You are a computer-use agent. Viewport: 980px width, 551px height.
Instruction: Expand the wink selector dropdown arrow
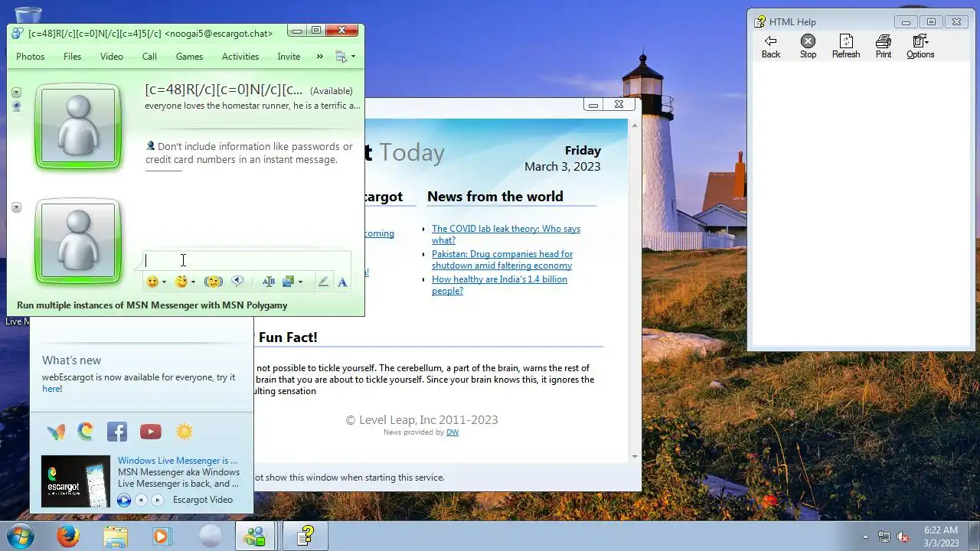tap(193, 282)
